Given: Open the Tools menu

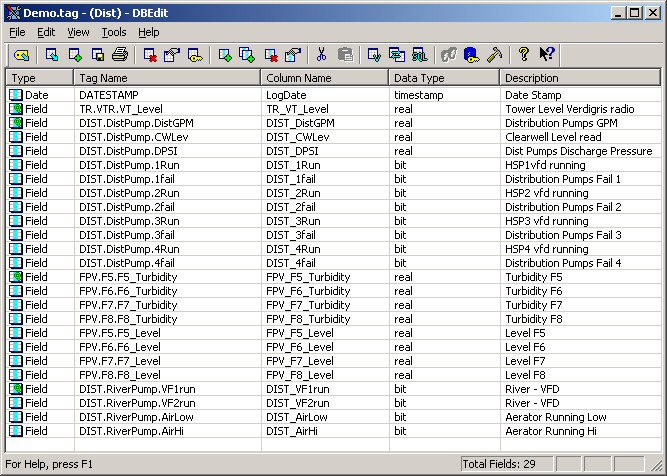Looking at the screenshot, I should click(114, 32).
